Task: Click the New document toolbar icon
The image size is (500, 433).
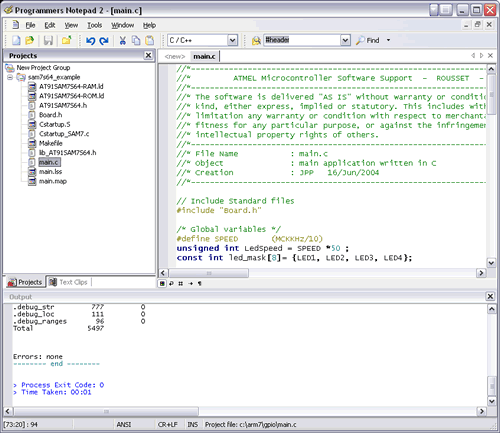Action: (16, 41)
